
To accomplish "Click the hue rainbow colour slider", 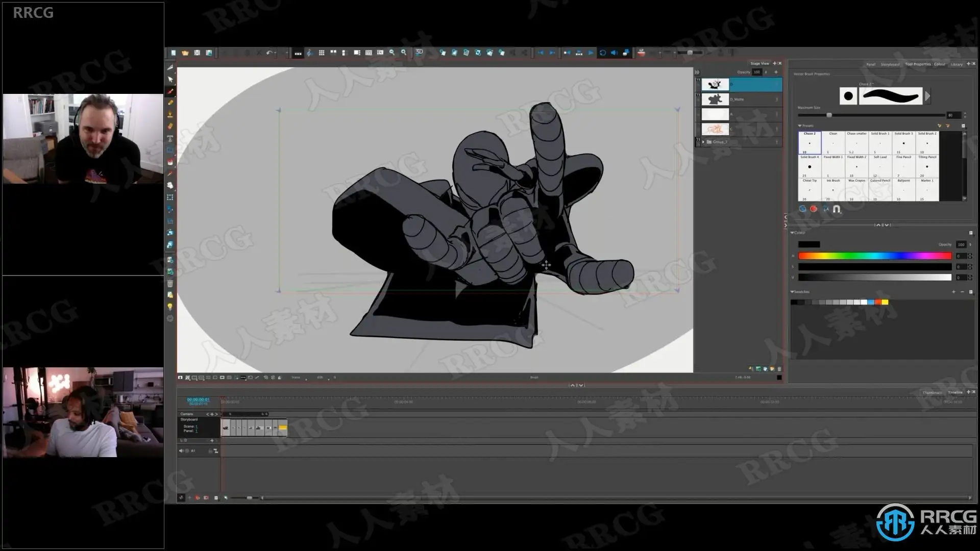I will (874, 256).
